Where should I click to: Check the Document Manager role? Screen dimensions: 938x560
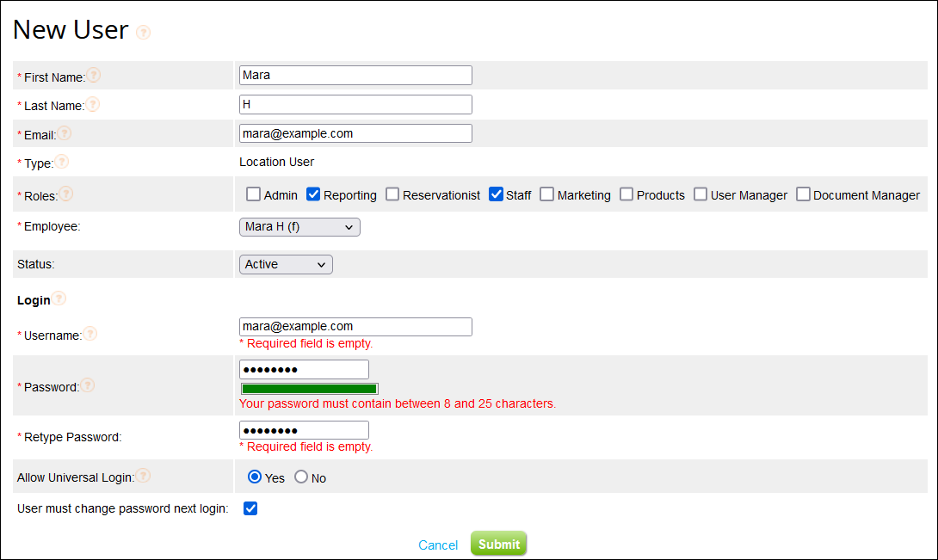802,194
